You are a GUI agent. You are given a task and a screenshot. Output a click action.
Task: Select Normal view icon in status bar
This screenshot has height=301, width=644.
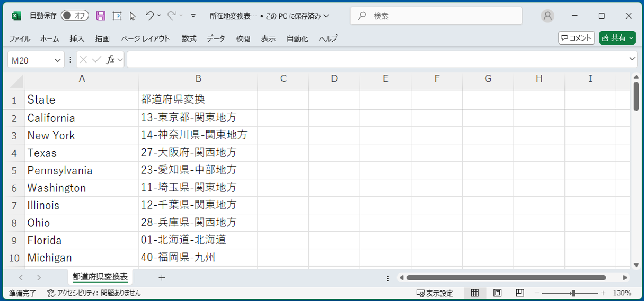(x=475, y=293)
